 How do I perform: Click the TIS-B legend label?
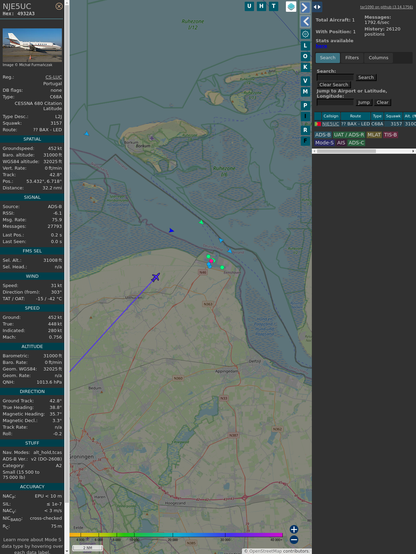point(390,135)
